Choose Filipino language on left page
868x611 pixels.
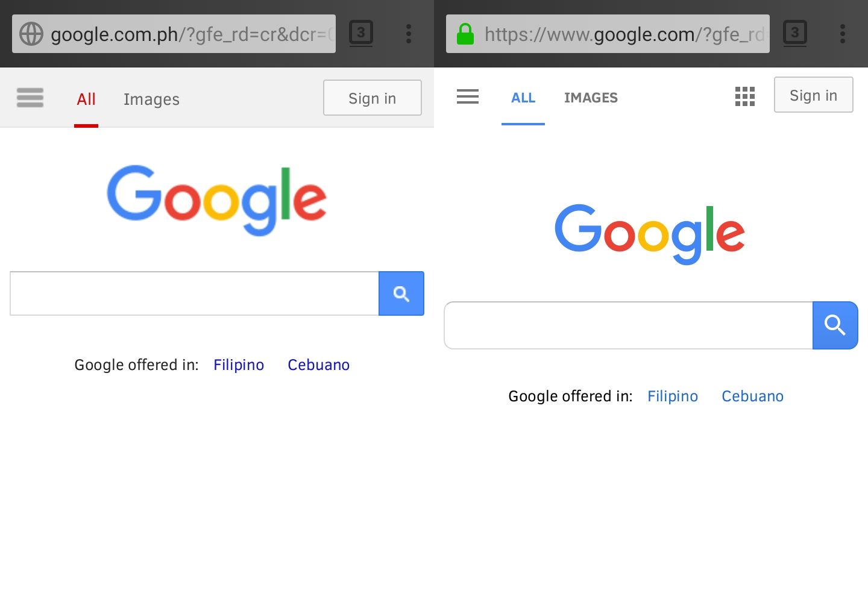click(x=239, y=365)
